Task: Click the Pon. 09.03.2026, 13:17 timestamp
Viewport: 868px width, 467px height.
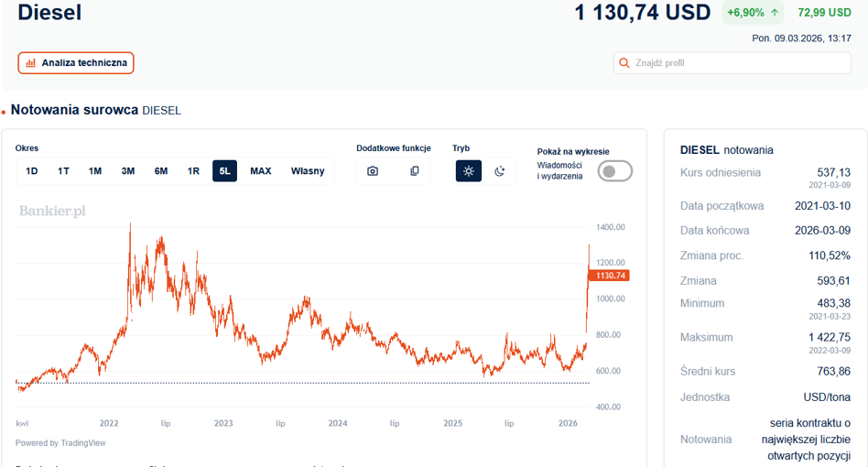Action: [x=801, y=38]
